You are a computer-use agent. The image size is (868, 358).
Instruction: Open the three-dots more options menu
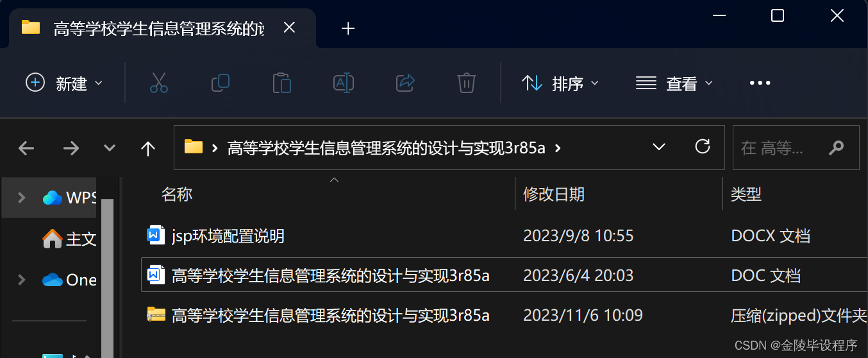point(760,83)
